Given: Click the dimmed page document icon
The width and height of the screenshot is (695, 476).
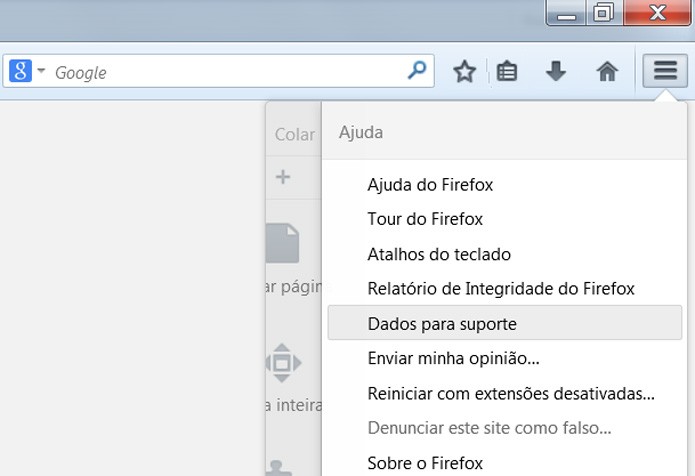Looking at the screenshot, I should [283, 243].
